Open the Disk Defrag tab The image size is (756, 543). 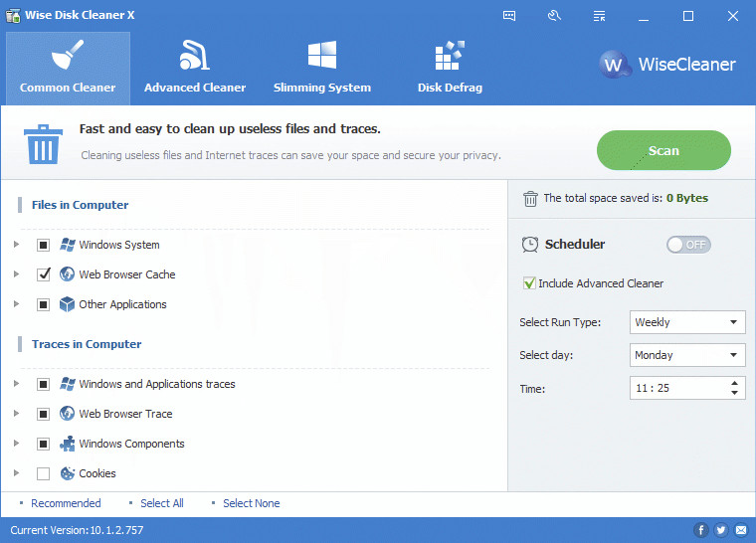point(450,68)
